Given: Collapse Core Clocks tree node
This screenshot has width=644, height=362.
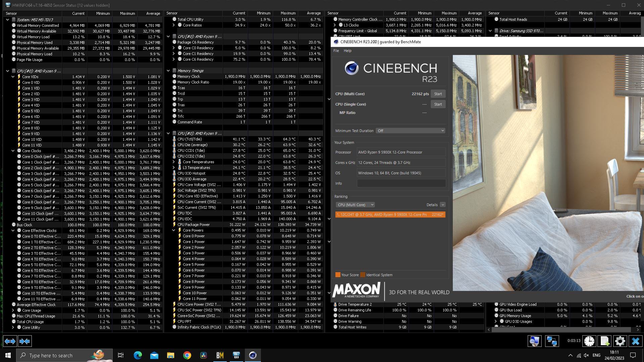Looking at the screenshot, I should click(13, 151).
